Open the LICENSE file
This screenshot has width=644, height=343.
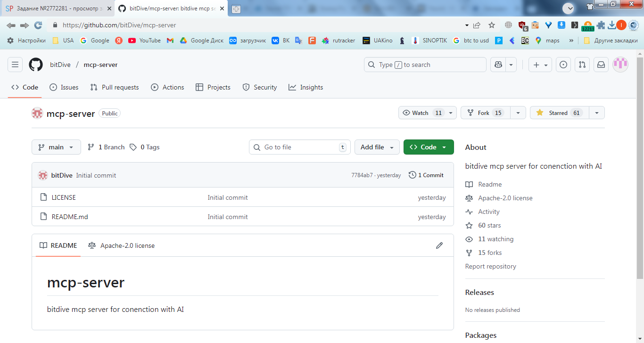(64, 197)
